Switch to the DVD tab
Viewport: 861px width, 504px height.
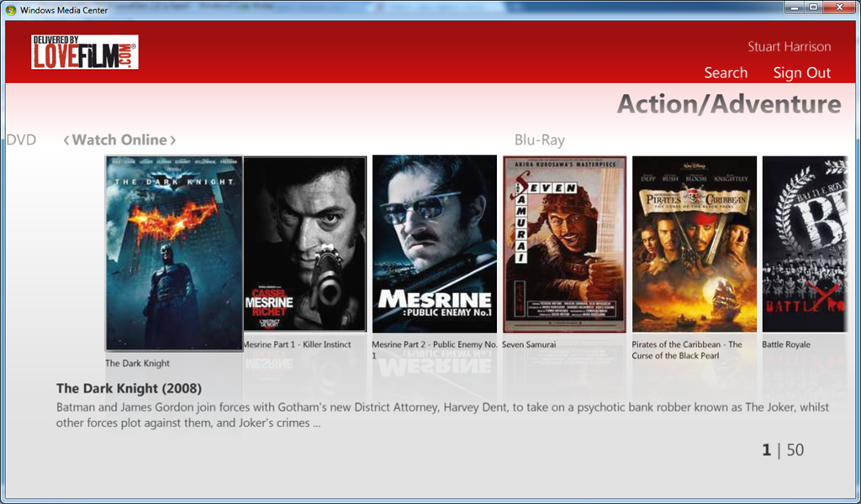pyautogui.click(x=21, y=139)
